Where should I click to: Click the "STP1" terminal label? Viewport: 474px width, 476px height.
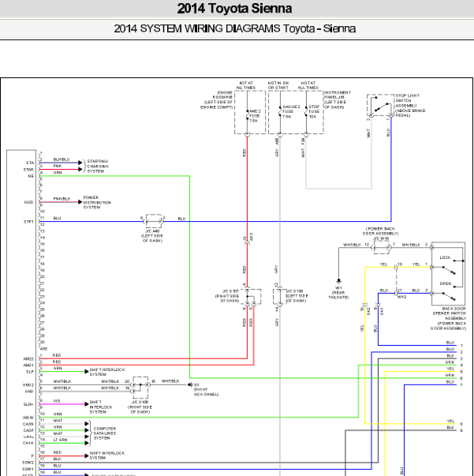click(x=28, y=222)
